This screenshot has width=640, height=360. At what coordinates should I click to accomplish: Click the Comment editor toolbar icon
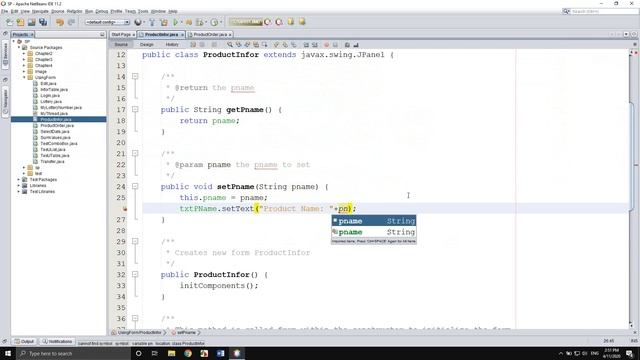coord(347,44)
